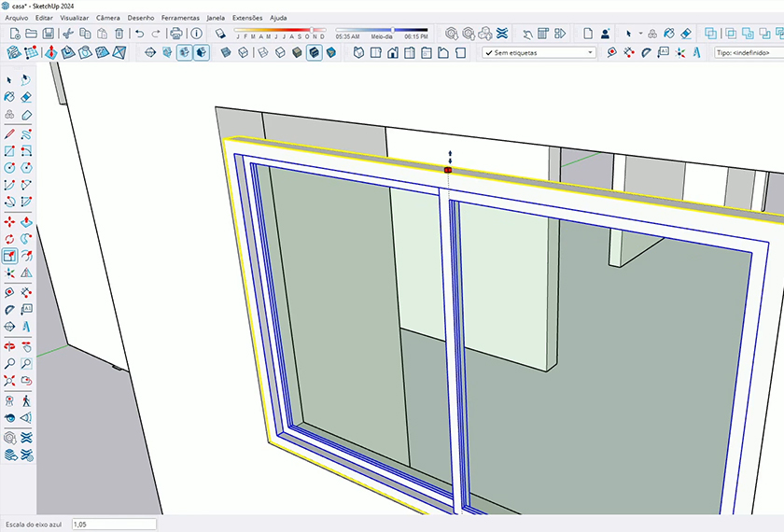The height and width of the screenshot is (532, 784).
Task: Click the 'Escala do eixo azul' value field
Action: pyautogui.click(x=113, y=525)
